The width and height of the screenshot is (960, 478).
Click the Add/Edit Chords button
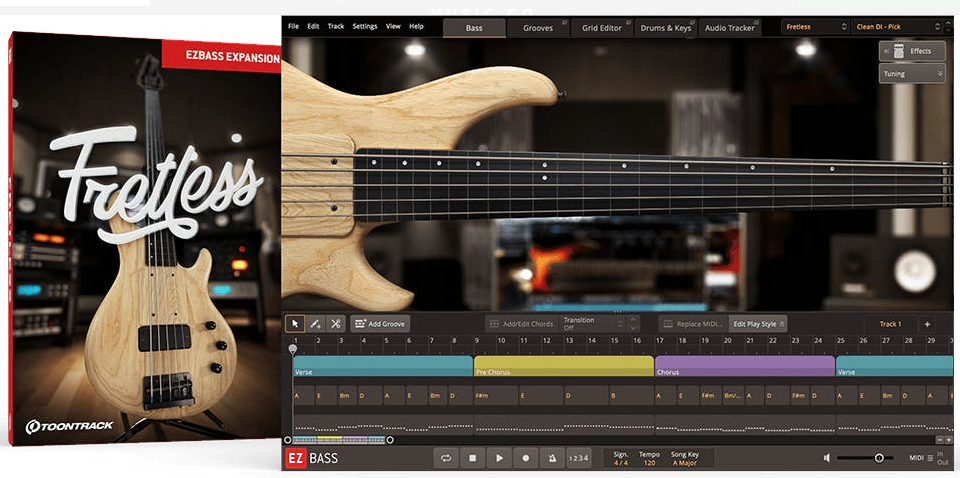tap(521, 324)
